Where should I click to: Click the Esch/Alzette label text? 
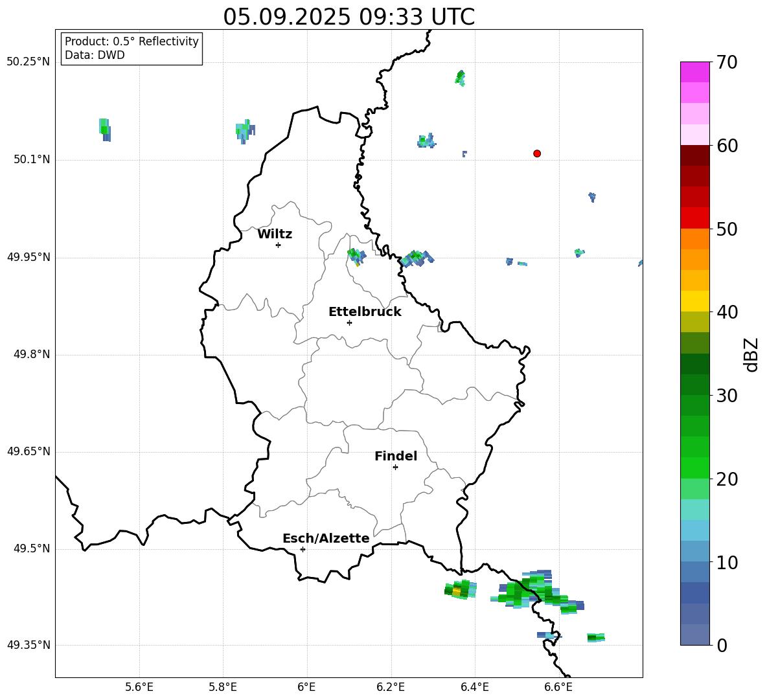click(x=326, y=539)
